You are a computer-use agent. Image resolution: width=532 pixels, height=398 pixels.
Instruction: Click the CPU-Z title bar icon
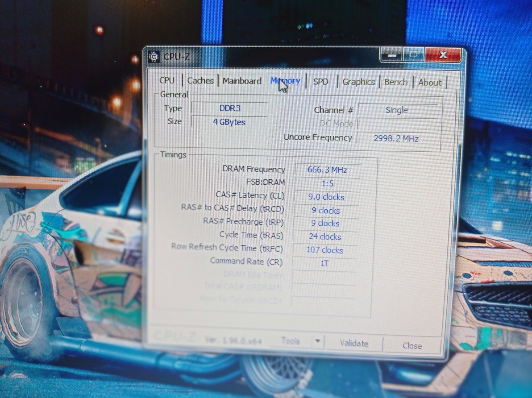point(154,57)
